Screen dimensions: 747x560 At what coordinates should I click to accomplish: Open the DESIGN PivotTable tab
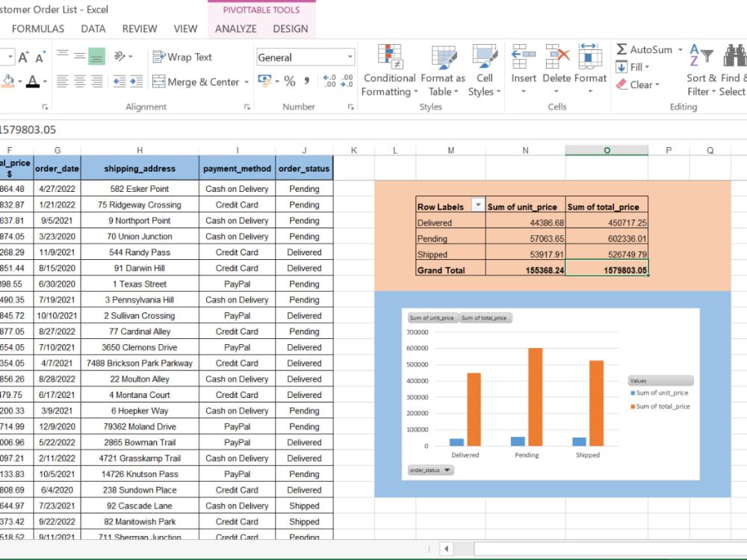click(x=291, y=29)
